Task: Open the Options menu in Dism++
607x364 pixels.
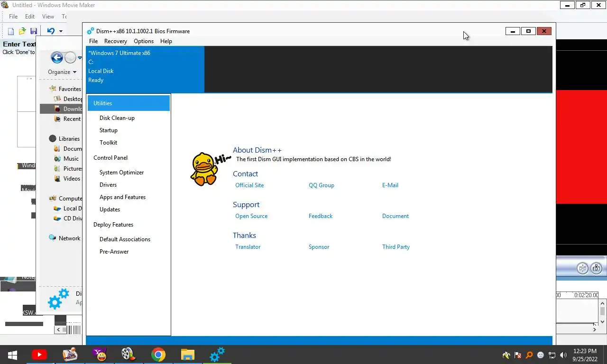Action: [x=144, y=41]
